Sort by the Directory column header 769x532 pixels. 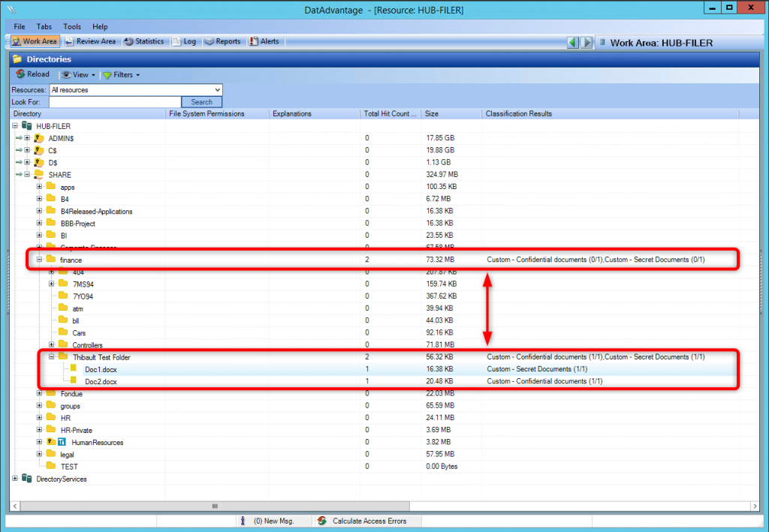(x=88, y=113)
